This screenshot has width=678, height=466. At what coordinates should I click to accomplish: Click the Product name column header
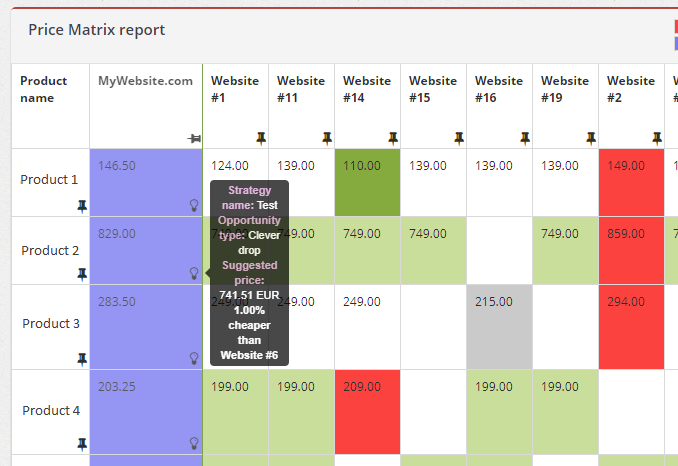tap(51, 106)
